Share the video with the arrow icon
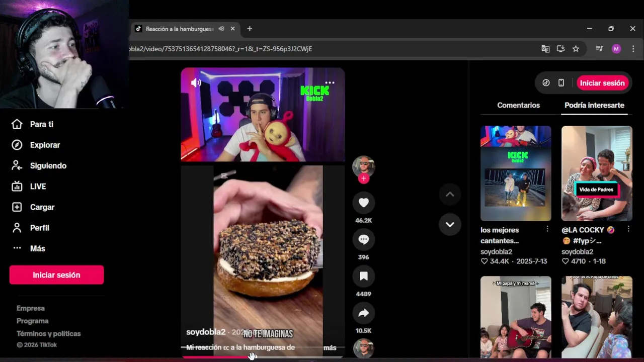This screenshot has height=362, width=644. tap(364, 313)
